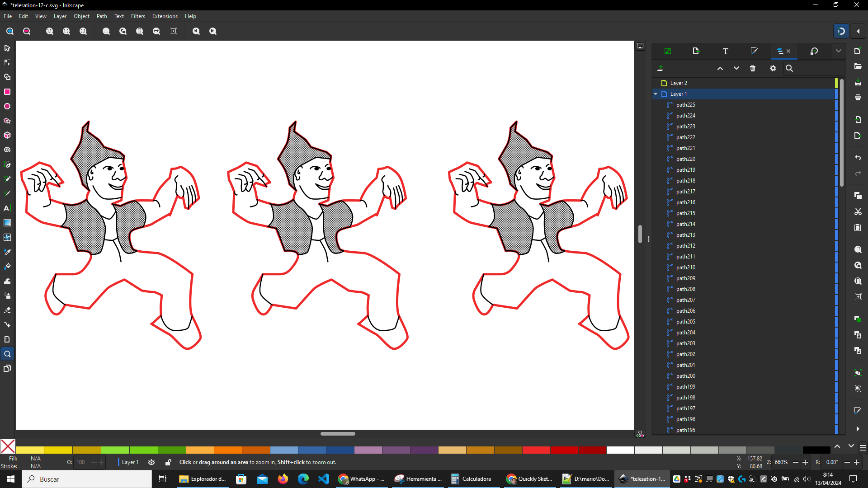Image resolution: width=868 pixels, height=488 pixels.
Task: Click the Zoom In magnifier icon
Action: (x=10, y=31)
